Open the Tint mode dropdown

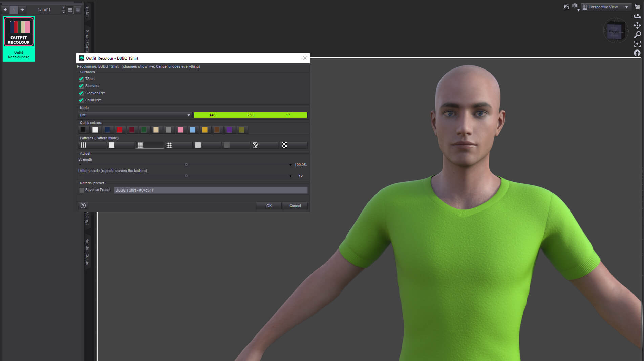click(x=135, y=115)
